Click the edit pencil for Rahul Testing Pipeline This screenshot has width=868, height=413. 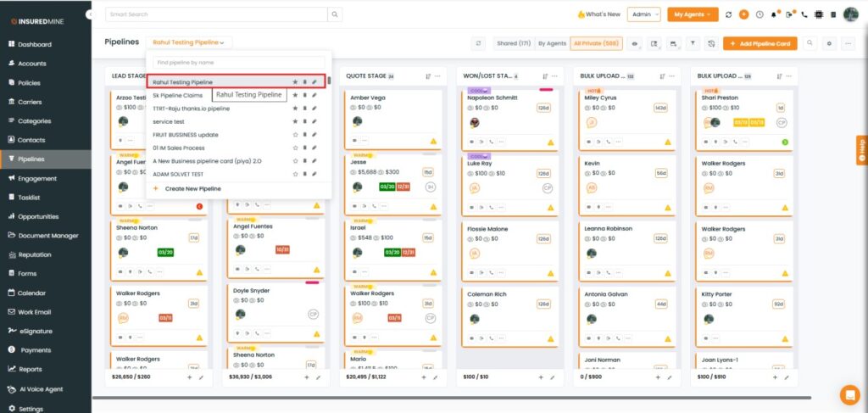(x=314, y=82)
